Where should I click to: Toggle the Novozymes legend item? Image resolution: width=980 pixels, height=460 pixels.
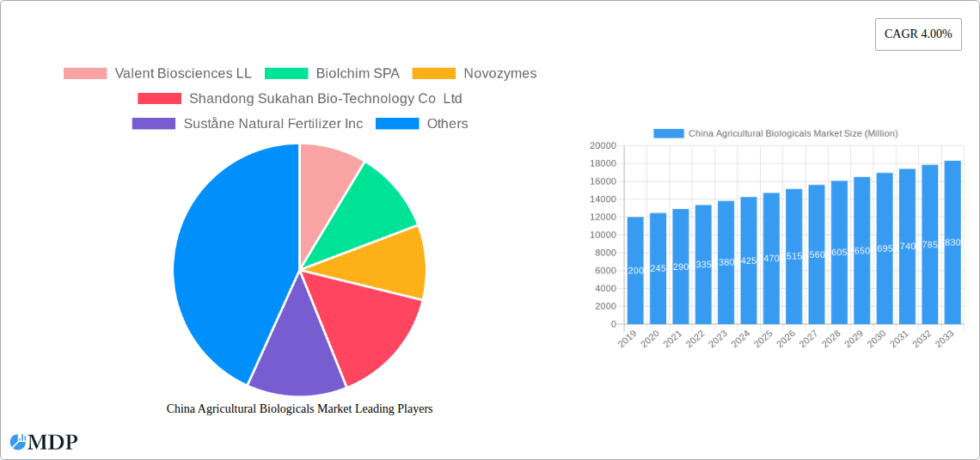(475, 74)
